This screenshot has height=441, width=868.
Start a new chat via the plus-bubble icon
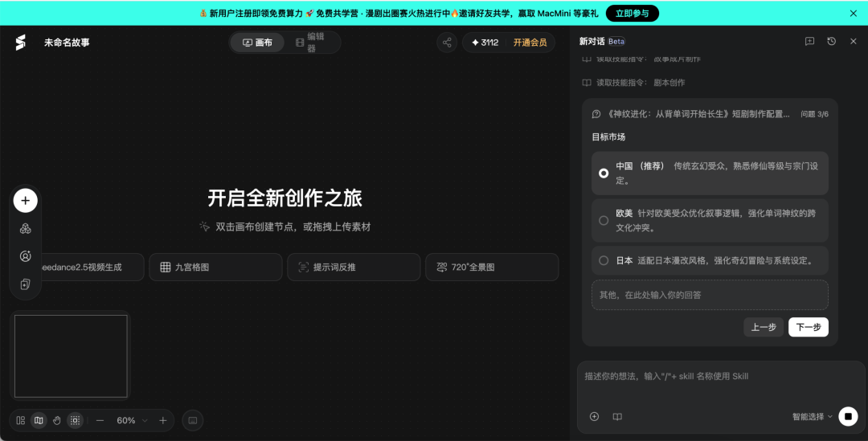click(809, 41)
